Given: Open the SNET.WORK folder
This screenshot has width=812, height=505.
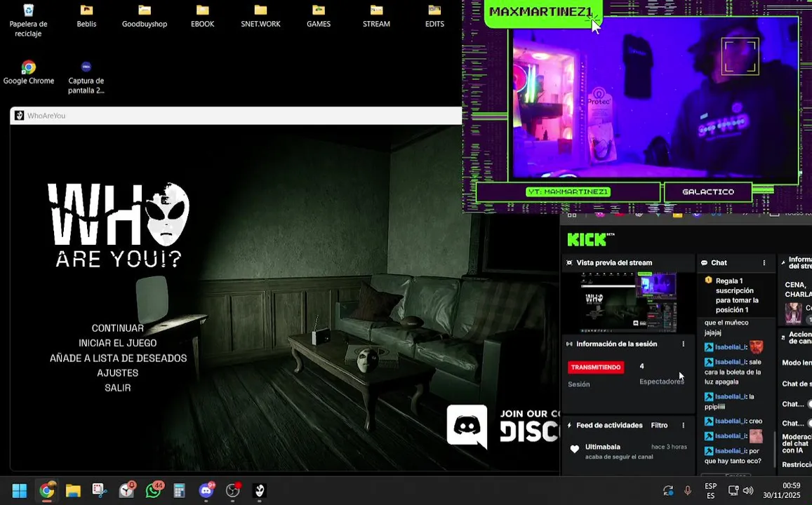Looking at the screenshot, I should [260, 16].
